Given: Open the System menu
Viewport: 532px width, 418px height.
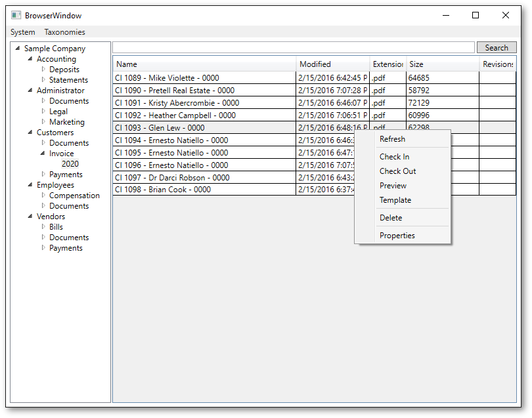Looking at the screenshot, I should 23,32.
